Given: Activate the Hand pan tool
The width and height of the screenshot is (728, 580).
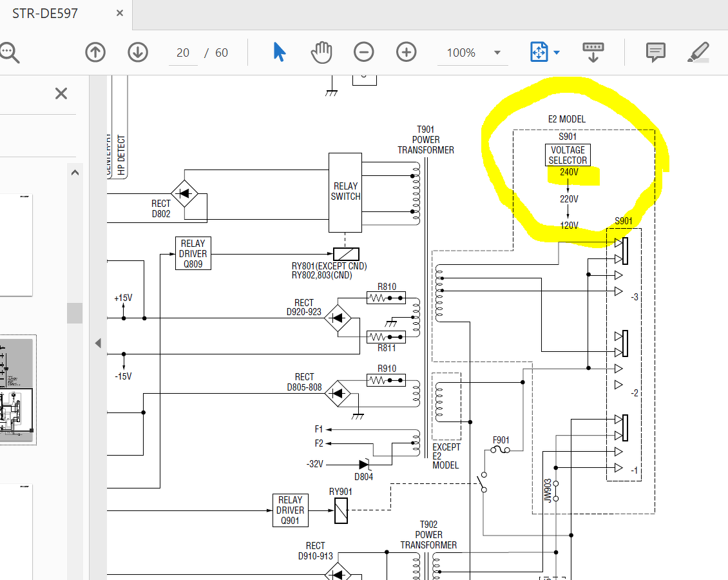Looking at the screenshot, I should pos(321,52).
